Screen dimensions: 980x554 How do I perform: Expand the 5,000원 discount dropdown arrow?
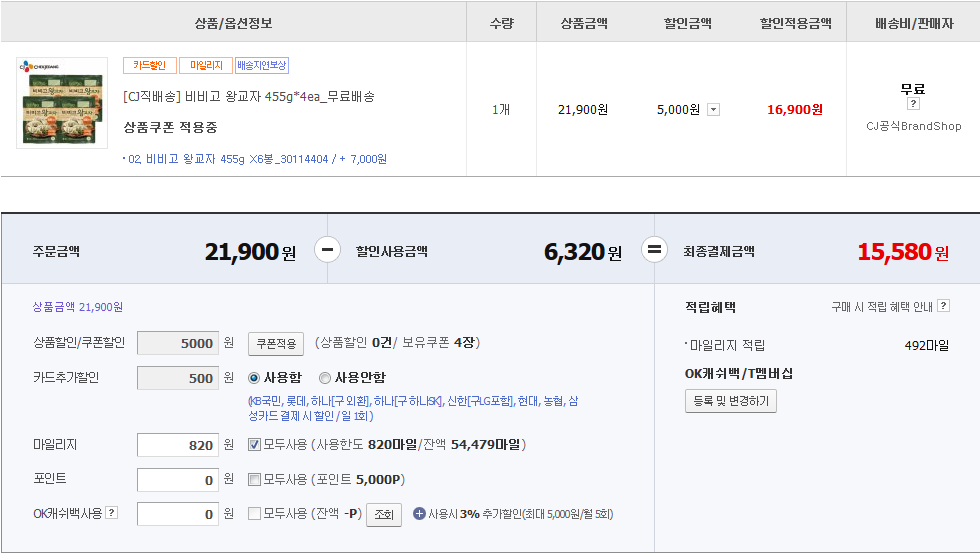pyautogui.click(x=713, y=110)
